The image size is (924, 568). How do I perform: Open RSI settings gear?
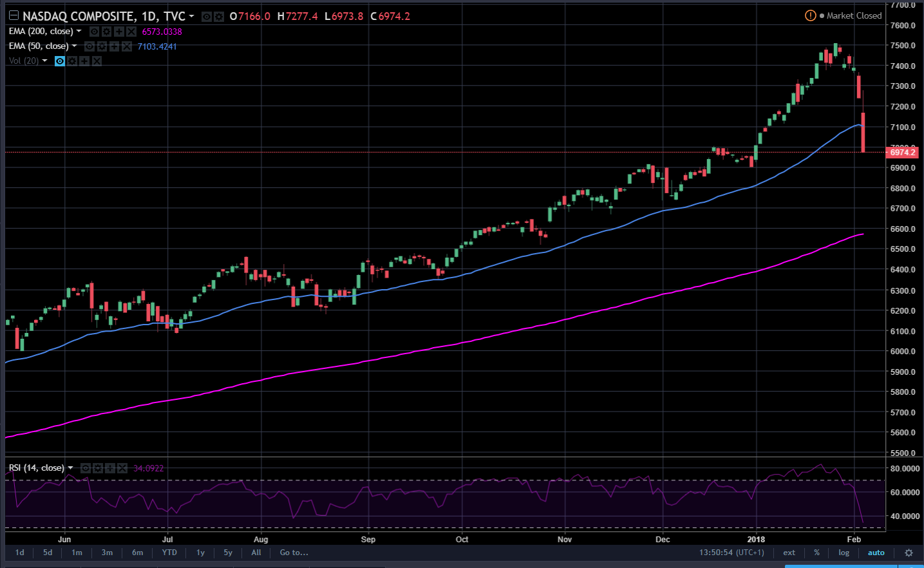98,468
